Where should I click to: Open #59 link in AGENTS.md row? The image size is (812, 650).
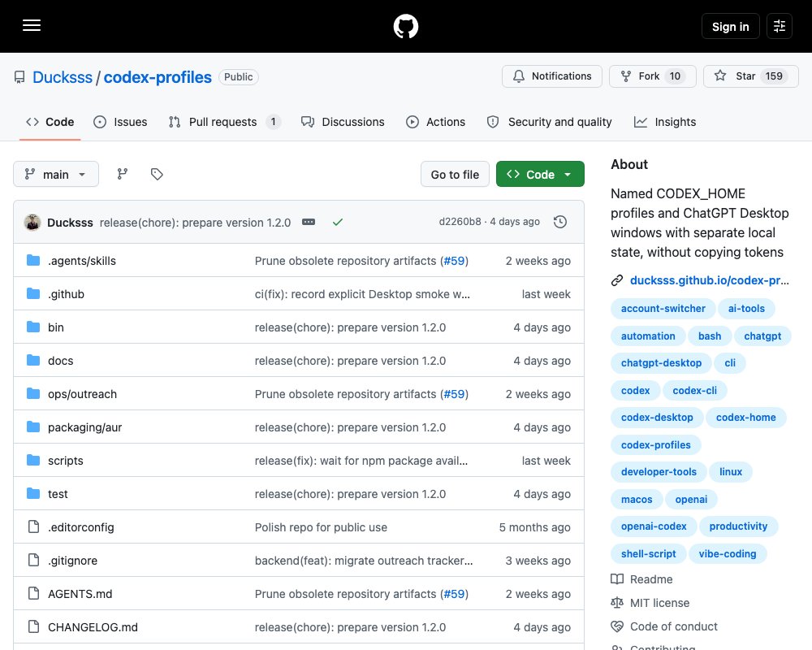[x=454, y=594]
